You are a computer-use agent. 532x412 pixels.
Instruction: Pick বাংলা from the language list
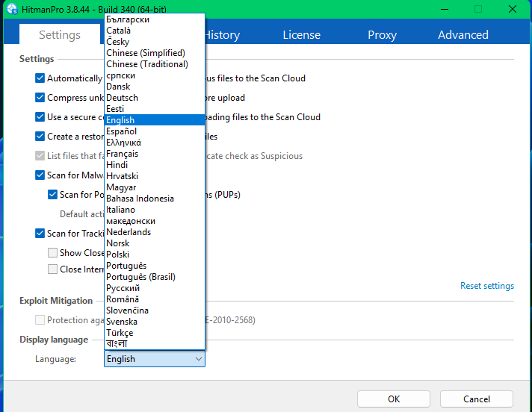[x=155, y=343]
